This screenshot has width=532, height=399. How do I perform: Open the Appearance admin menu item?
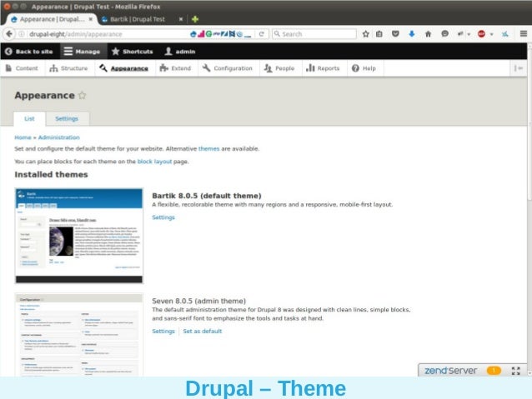124,68
